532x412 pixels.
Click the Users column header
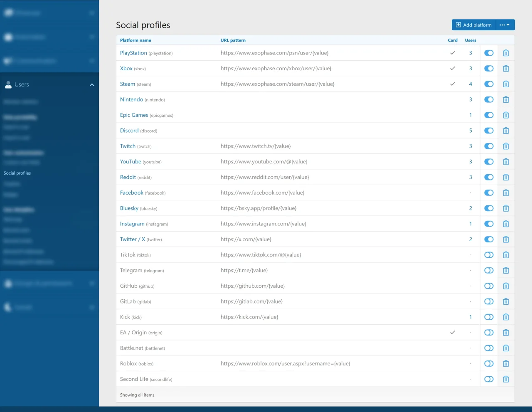470,40
